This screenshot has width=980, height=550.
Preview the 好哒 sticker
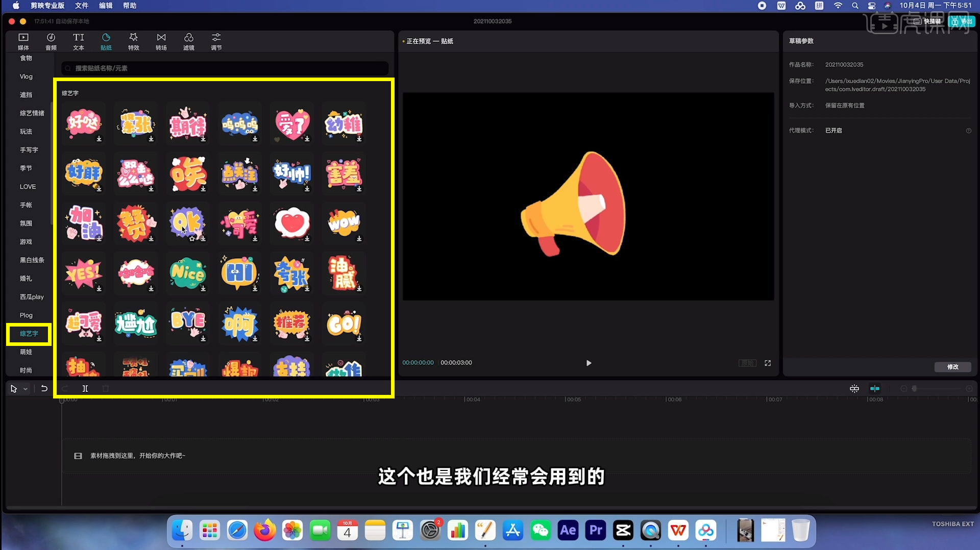[x=84, y=123]
